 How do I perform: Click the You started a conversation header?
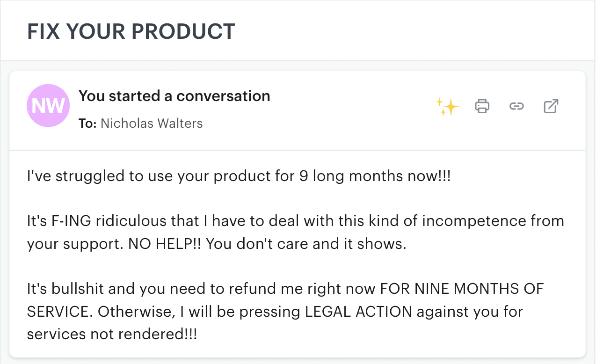[x=174, y=96]
